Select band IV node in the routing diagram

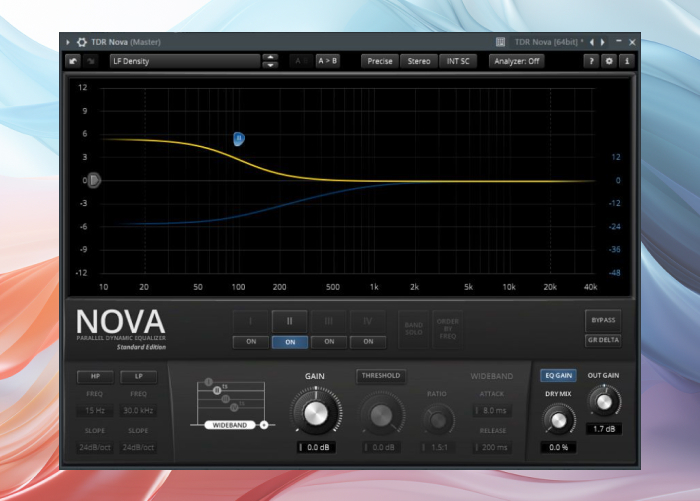(234, 407)
